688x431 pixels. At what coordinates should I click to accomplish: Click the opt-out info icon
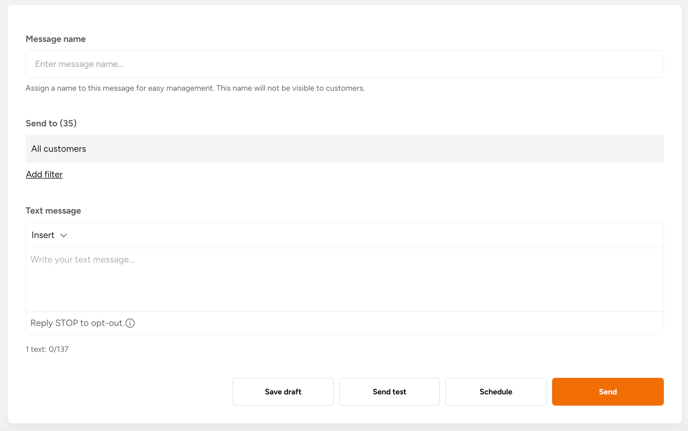tap(130, 323)
